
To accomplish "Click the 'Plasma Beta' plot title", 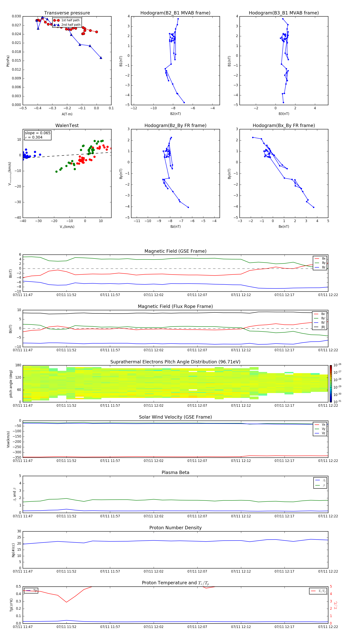I will pyautogui.click(x=175, y=473).
